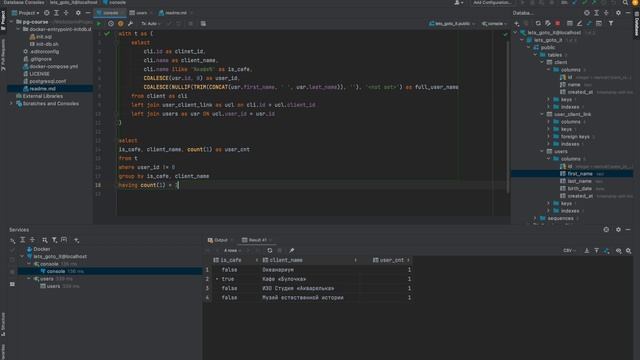Collapse the public schema node
The image size is (640, 360).
529,47
